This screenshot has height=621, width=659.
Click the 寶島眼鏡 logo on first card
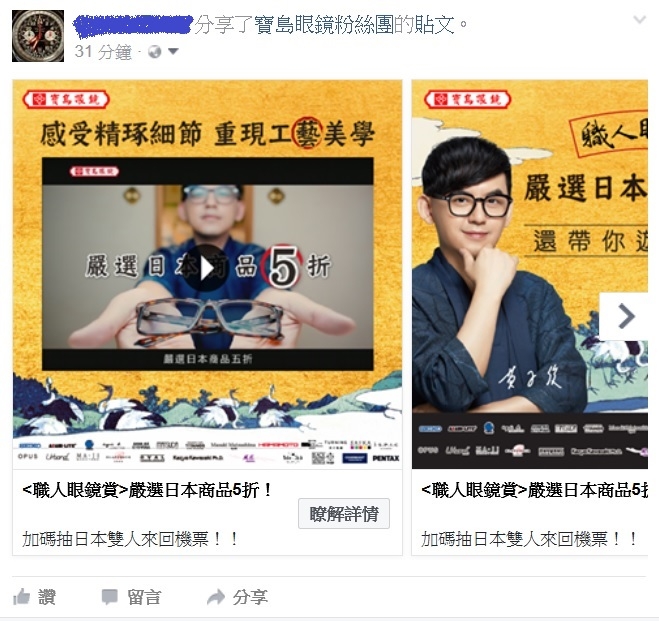tap(66, 100)
